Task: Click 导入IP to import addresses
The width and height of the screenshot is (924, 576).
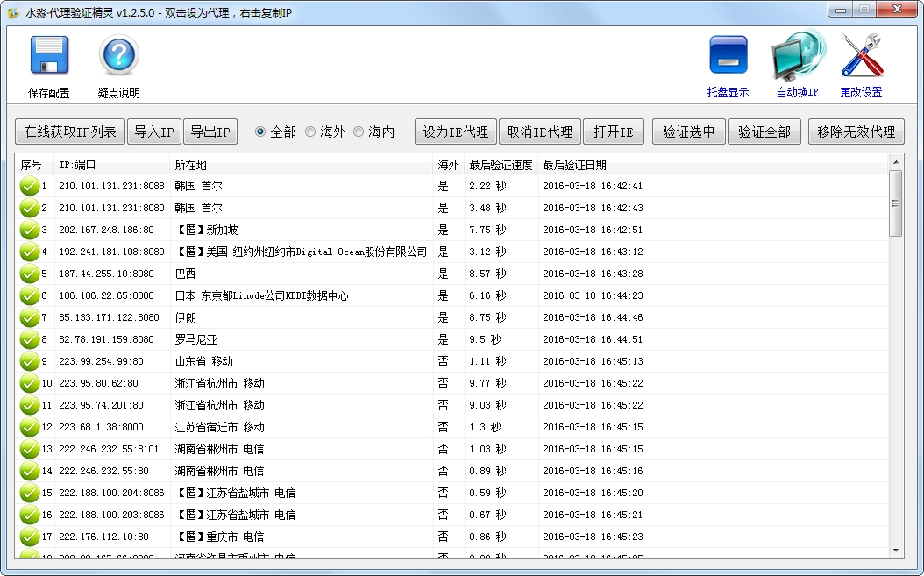Action: pyautogui.click(x=154, y=131)
